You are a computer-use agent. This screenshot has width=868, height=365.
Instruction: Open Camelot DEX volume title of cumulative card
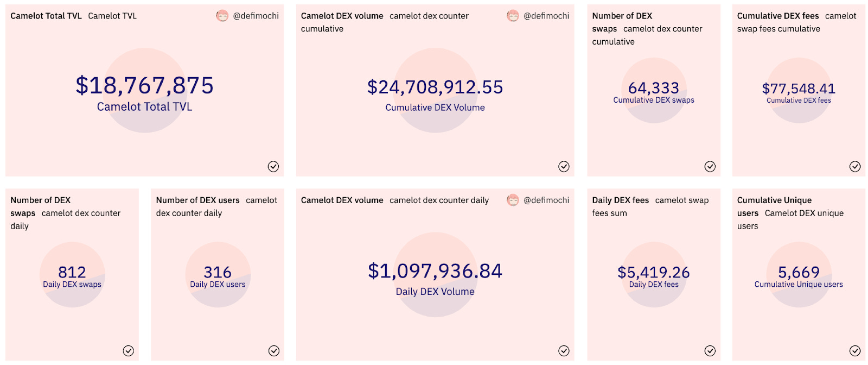[342, 16]
